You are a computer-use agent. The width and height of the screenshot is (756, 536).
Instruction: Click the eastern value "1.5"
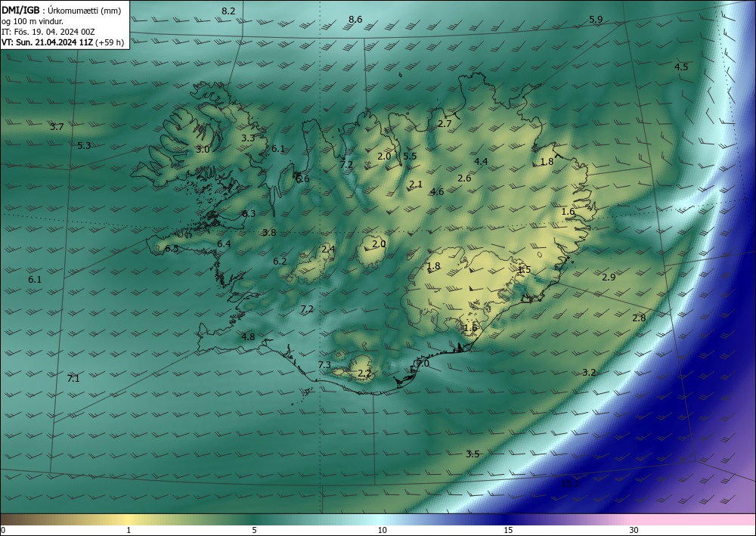click(524, 269)
